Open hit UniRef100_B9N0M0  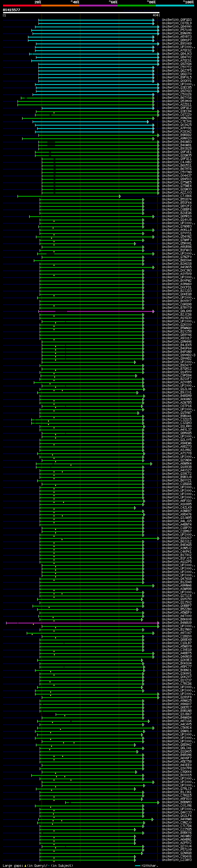tap(177, 33)
